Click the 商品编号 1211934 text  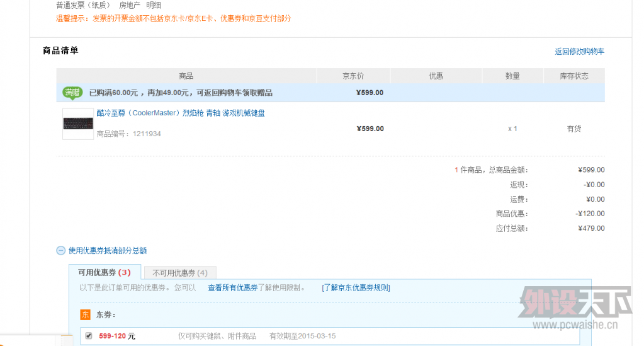click(x=128, y=134)
